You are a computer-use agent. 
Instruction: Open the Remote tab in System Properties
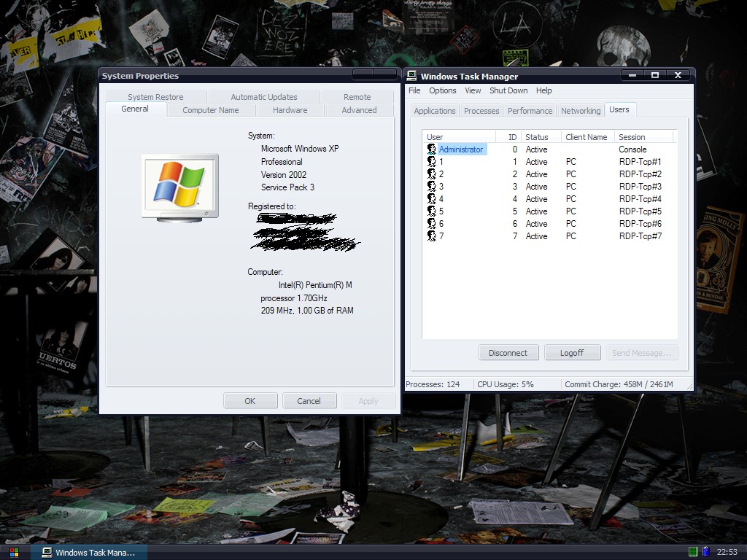[357, 97]
